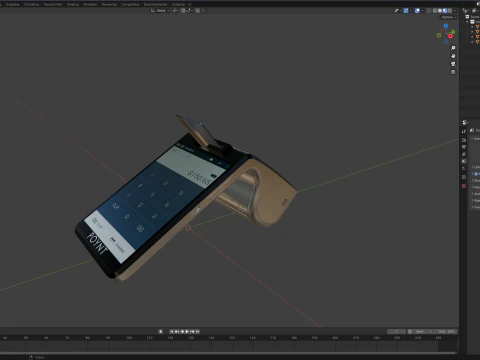Open the Tool properties tab
Viewport: 480px width, 360px height.
(x=464, y=131)
